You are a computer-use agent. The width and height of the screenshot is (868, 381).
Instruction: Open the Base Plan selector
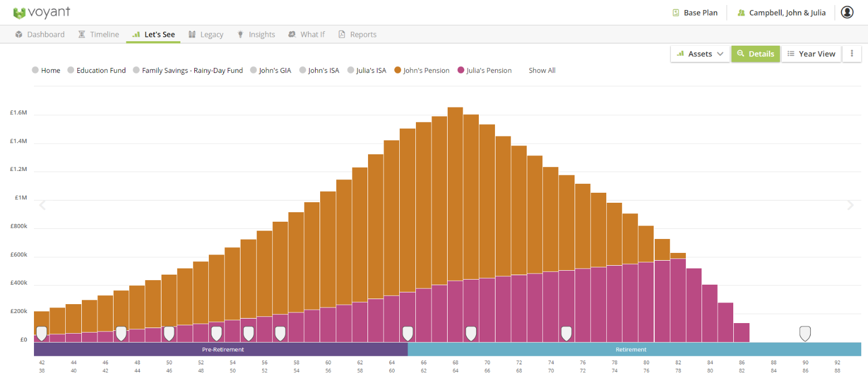pos(695,13)
